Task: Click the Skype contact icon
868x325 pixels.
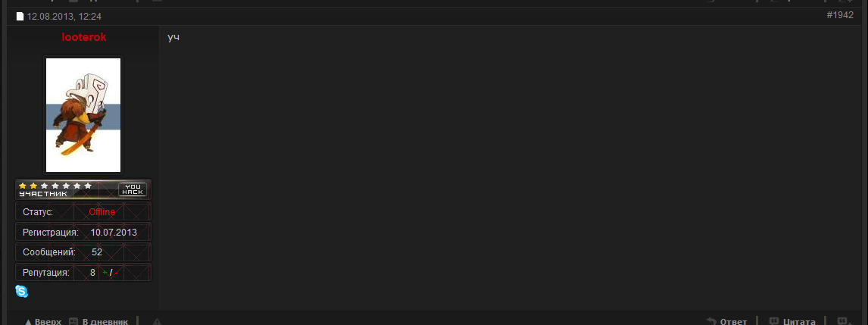Action: [x=21, y=291]
